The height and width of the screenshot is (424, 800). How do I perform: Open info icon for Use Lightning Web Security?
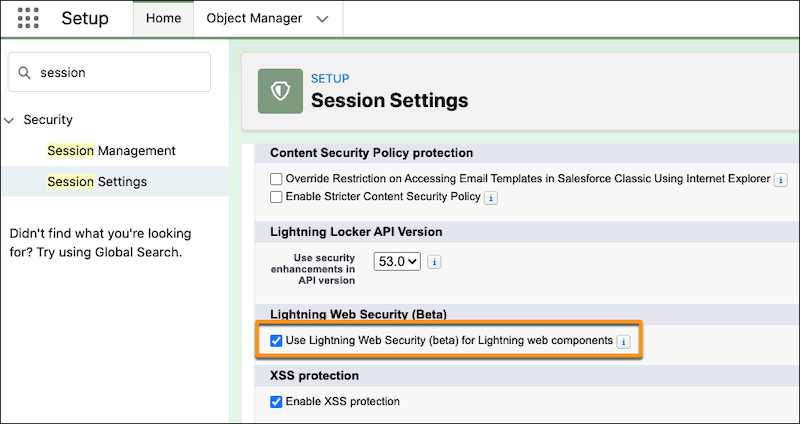[623, 342]
